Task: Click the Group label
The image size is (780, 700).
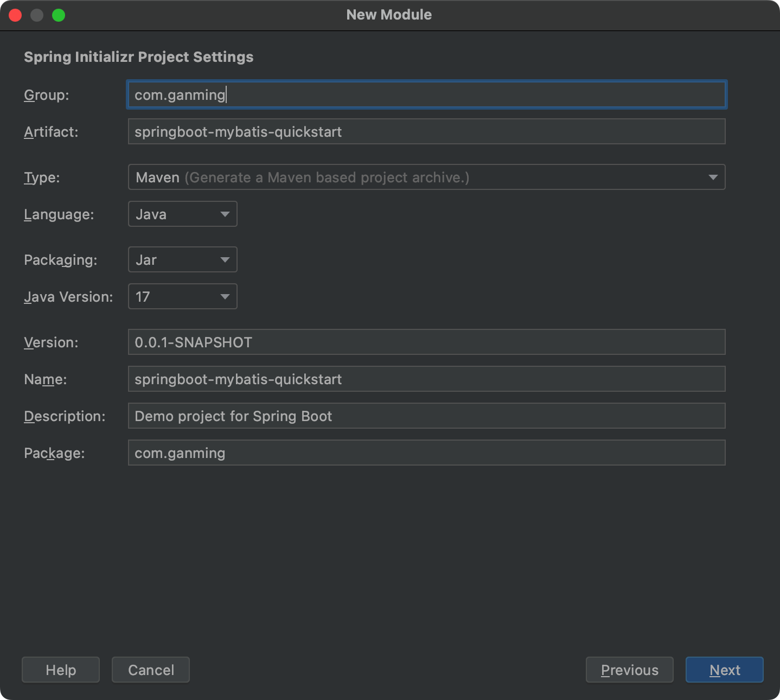Action: [x=47, y=96]
